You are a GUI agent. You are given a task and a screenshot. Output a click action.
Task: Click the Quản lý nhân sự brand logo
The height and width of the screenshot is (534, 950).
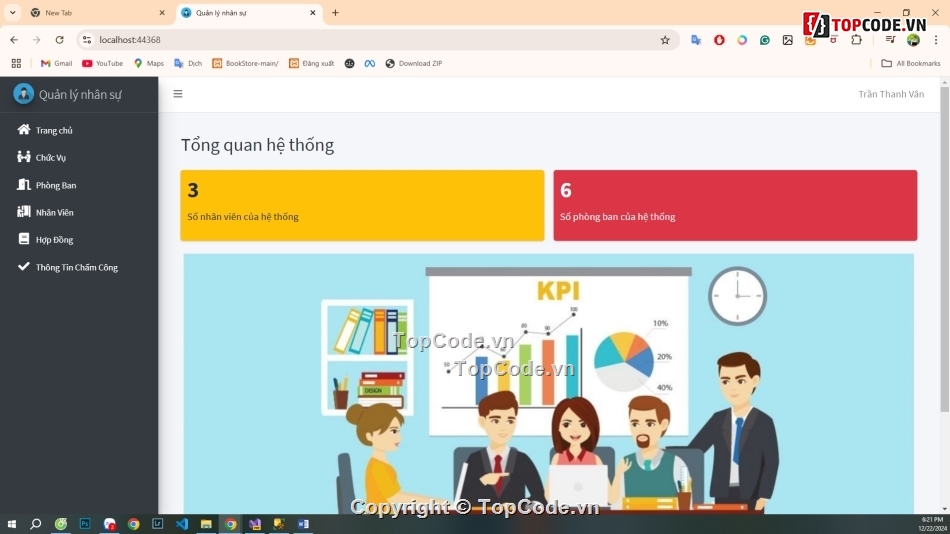click(24, 94)
